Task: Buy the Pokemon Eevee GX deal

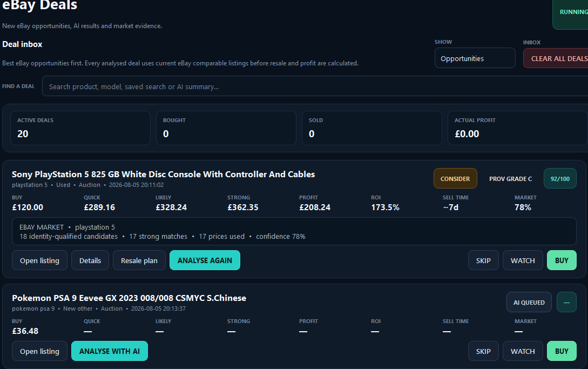Action: 562,351
